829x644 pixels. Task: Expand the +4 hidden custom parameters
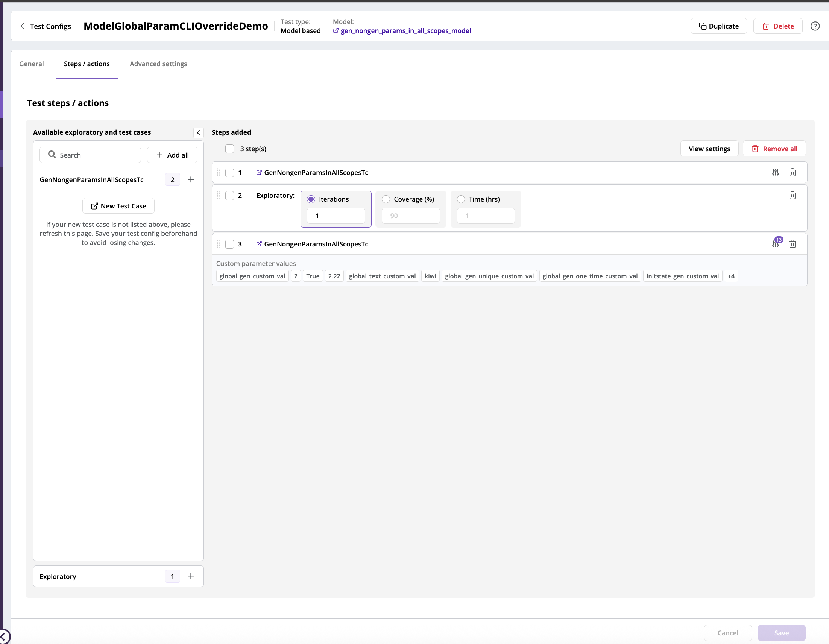[x=731, y=276]
